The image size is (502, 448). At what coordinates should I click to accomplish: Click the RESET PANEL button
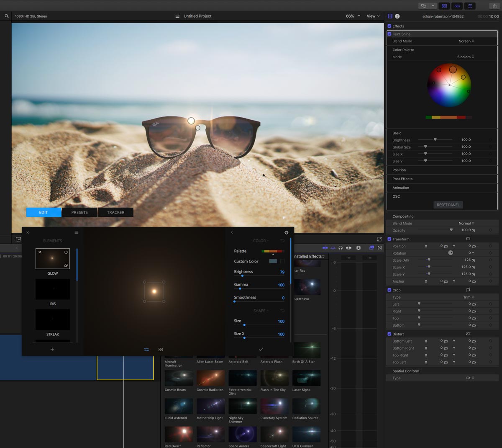pyautogui.click(x=448, y=205)
